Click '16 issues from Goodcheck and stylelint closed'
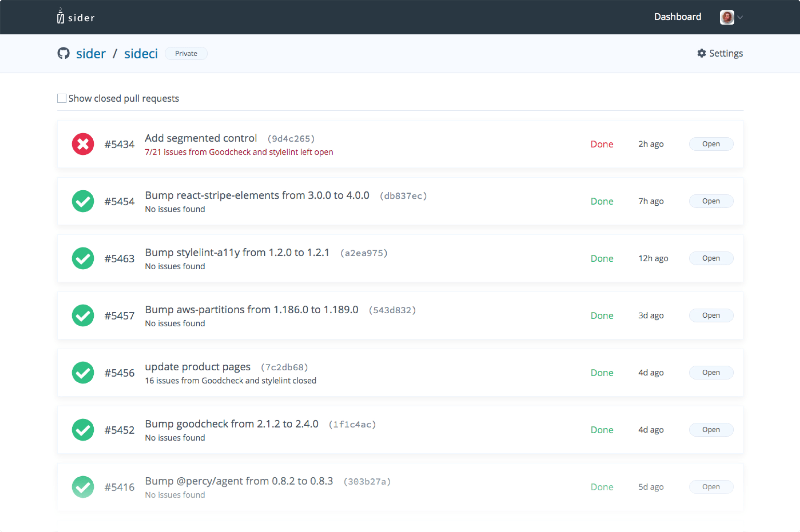The image size is (800, 532). pos(230,380)
